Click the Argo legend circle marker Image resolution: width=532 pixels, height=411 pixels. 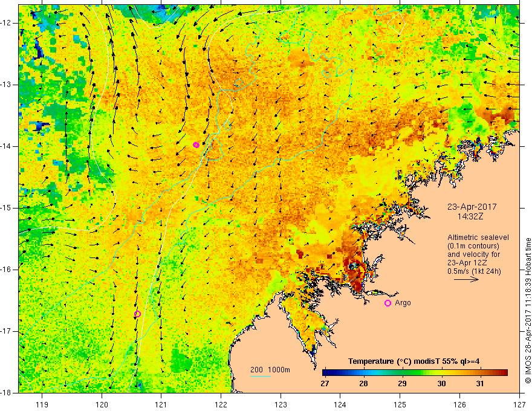coord(388,303)
